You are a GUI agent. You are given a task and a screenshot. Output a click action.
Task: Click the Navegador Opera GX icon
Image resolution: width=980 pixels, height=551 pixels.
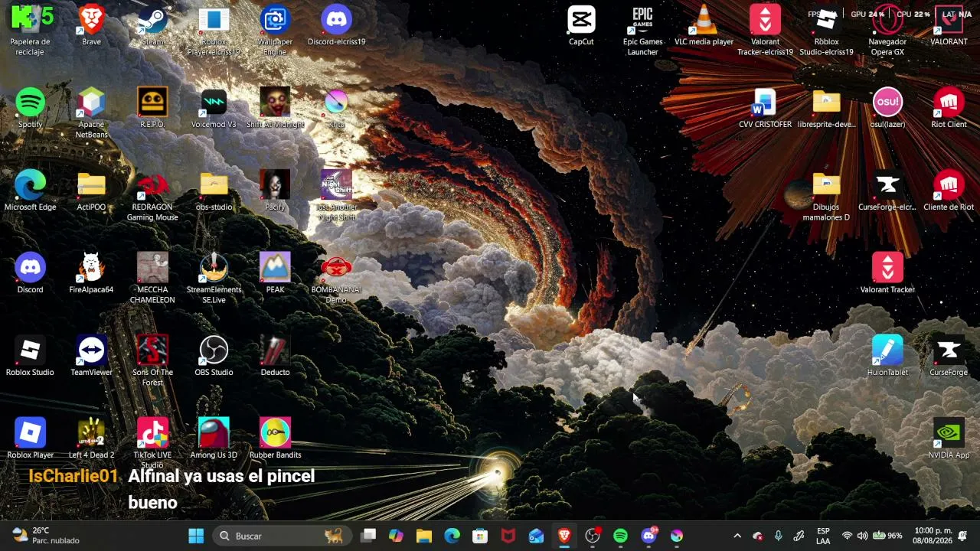887,31
